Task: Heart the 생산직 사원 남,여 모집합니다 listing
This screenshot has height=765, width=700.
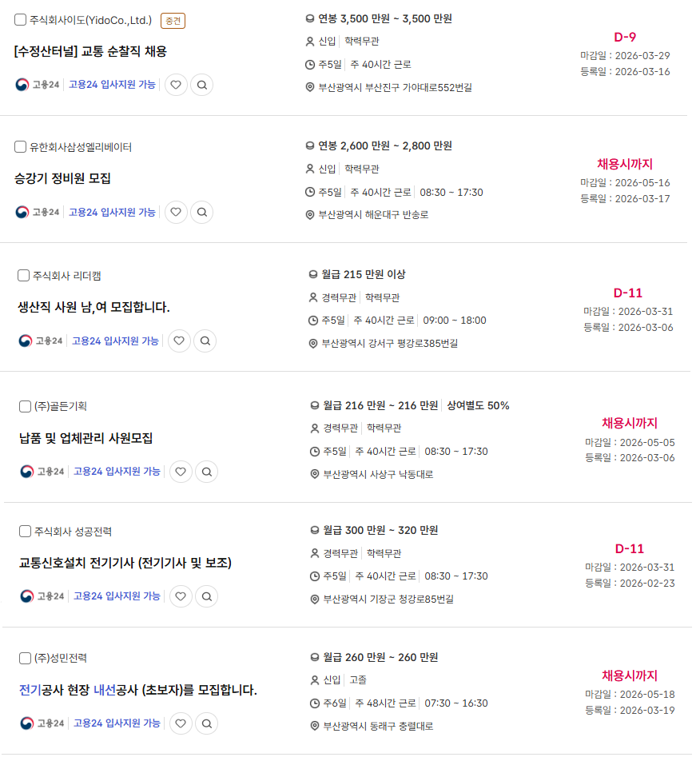Action: click(179, 341)
